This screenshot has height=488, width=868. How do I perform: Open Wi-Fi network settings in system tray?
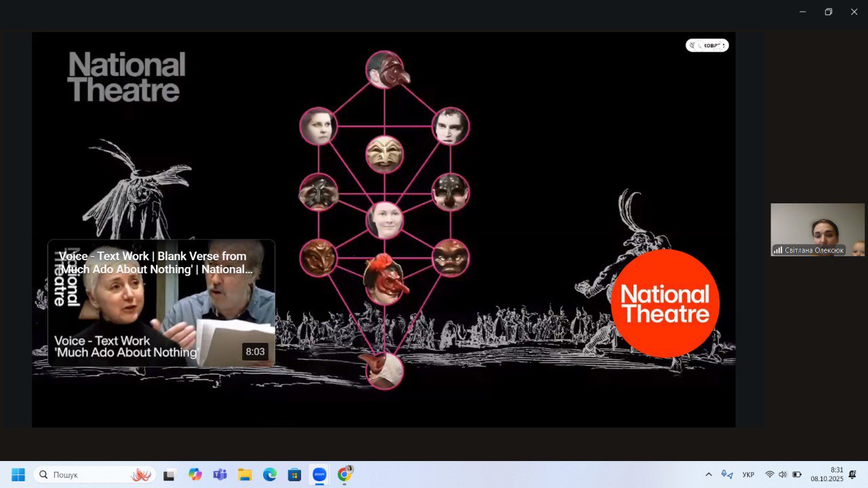[x=770, y=474]
